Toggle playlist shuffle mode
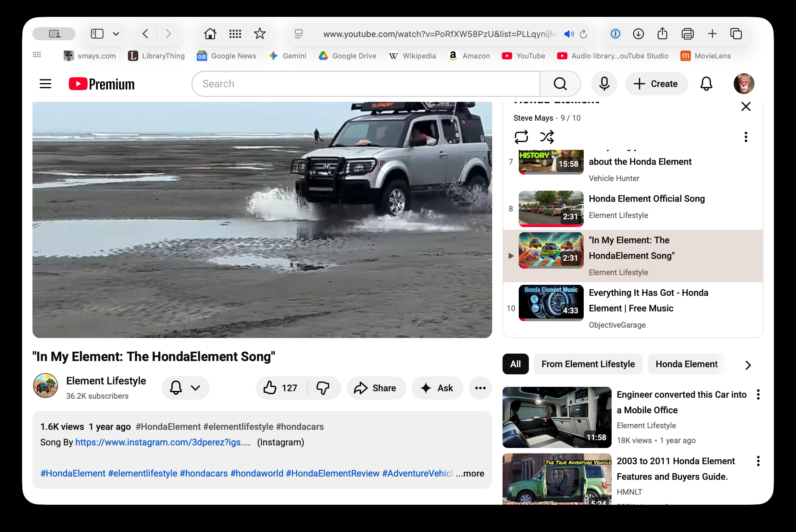 (x=547, y=137)
